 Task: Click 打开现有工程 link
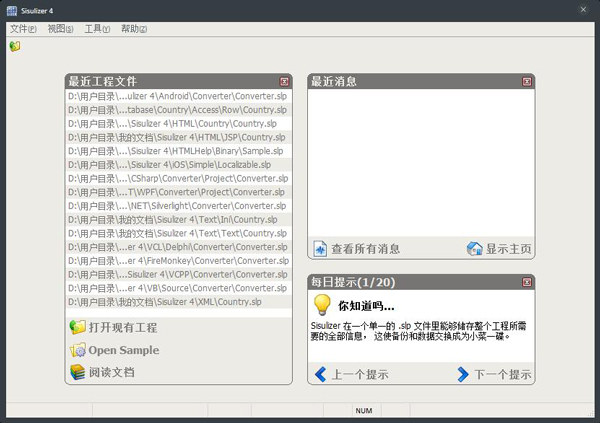pos(123,328)
